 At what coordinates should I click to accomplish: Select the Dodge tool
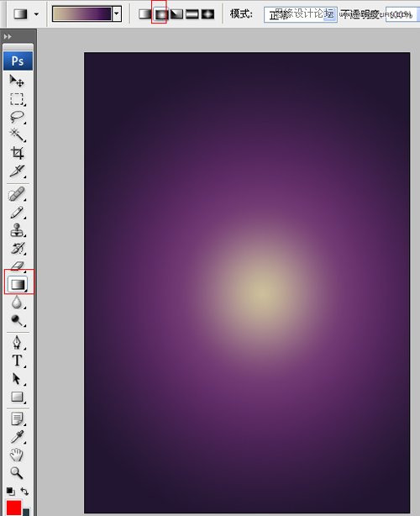pyautogui.click(x=17, y=320)
